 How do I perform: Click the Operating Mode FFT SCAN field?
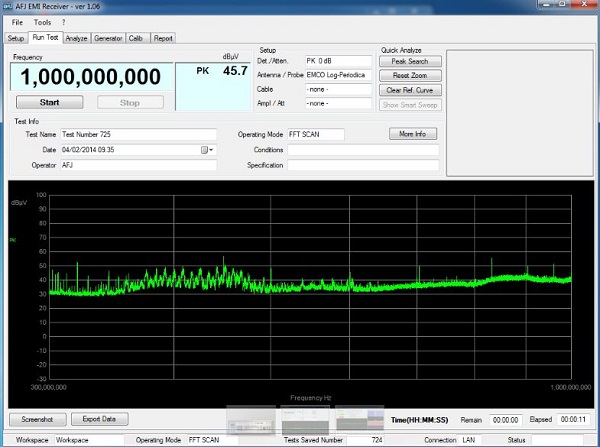point(316,134)
